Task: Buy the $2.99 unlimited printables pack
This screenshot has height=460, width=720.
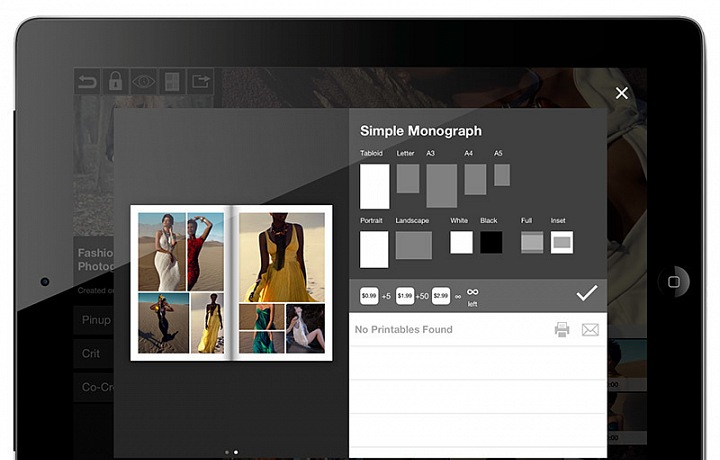Action: pos(441,296)
